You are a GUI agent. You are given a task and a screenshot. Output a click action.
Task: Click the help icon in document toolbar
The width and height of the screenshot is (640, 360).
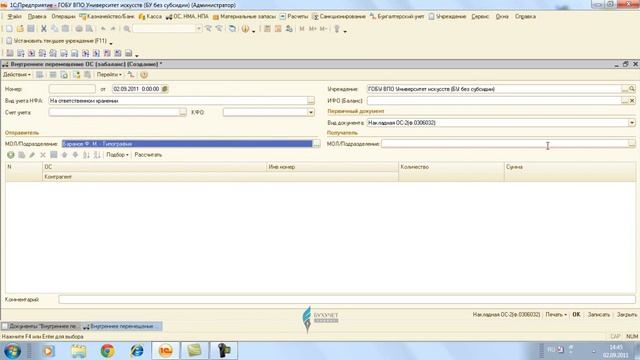coord(144,75)
